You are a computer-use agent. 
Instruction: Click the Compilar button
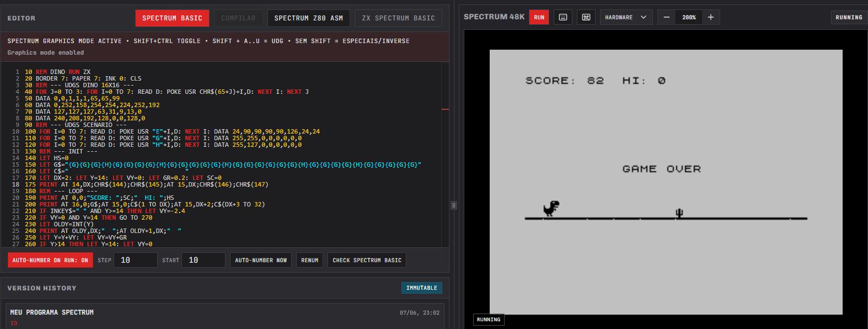pyautogui.click(x=238, y=18)
